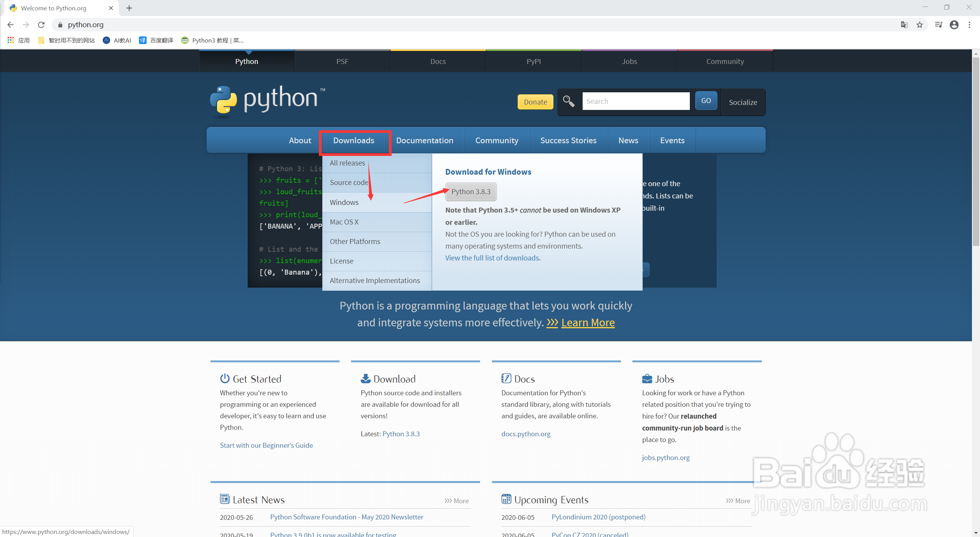Viewport: 980px width, 537px height.
Task: Expand the Documentation navigation menu
Action: pyautogui.click(x=425, y=141)
